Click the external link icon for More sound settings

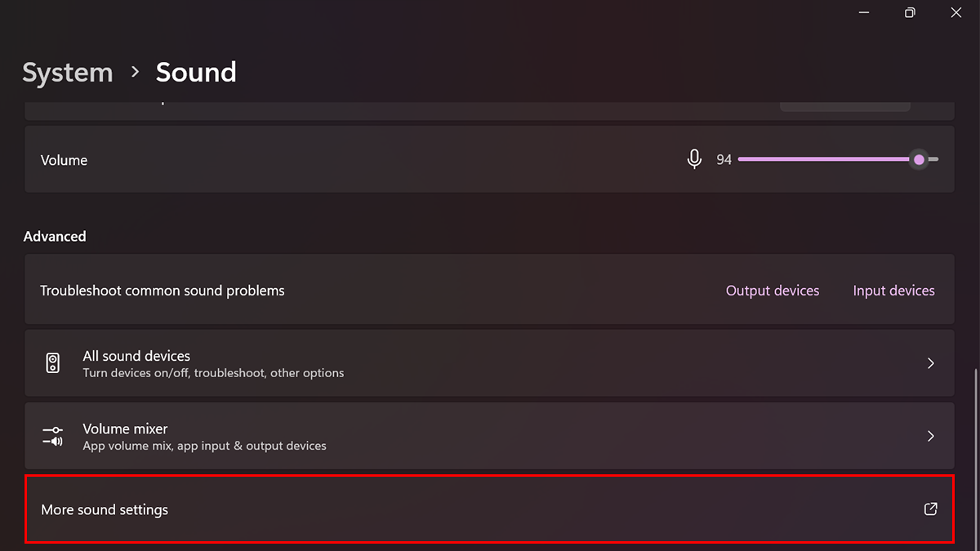[930, 509]
